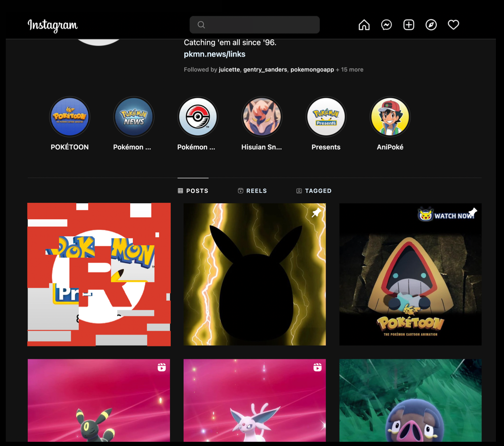The width and height of the screenshot is (504, 446).
Task: Click the Hisuian Sn... highlight label
Action: click(262, 147)
